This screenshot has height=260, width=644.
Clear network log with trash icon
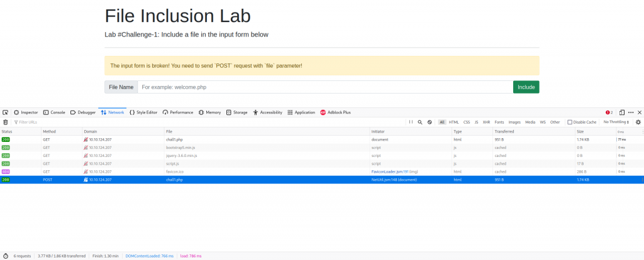6,122
